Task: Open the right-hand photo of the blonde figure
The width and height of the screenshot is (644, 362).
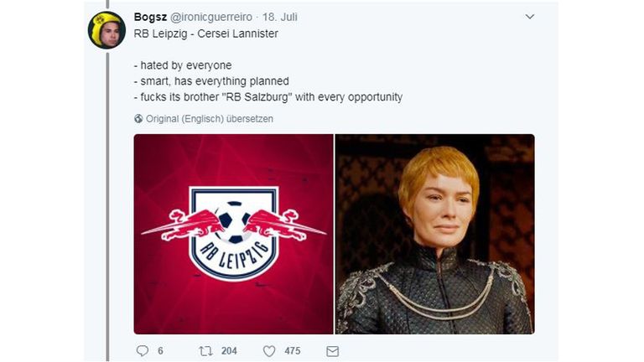Action: pyautogui.click(x=434, y=234)
